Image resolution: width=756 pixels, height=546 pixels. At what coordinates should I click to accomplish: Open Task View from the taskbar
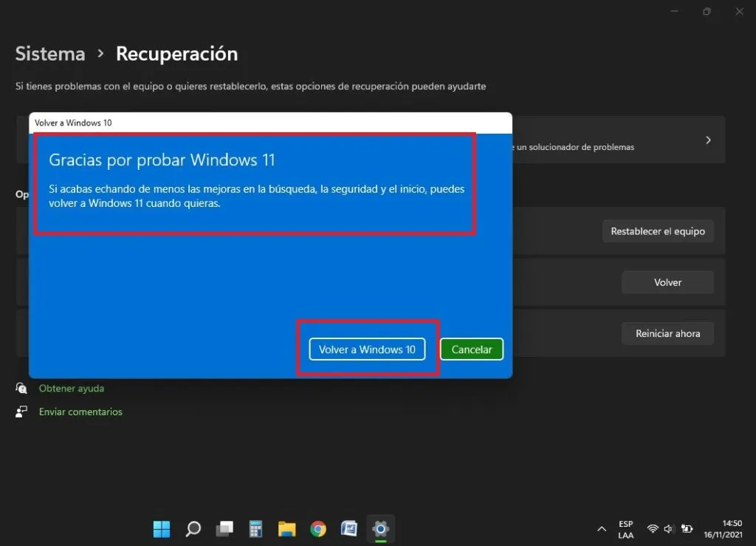tap(223, 529)
